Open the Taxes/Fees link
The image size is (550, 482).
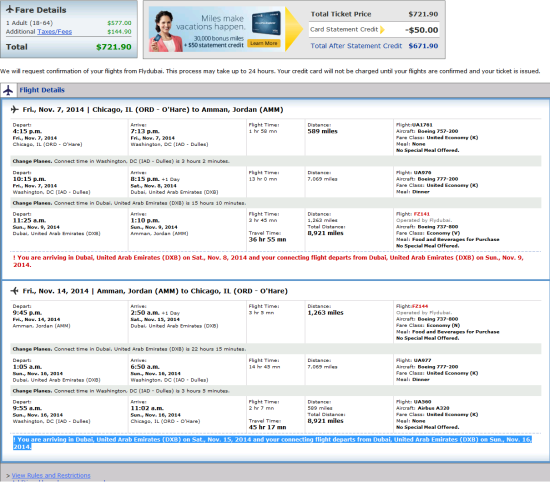(54, 32)
